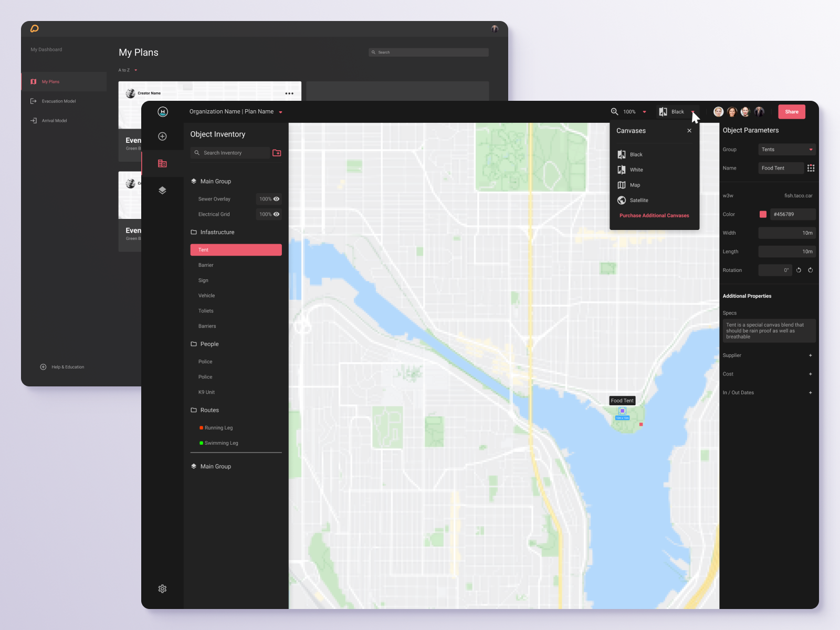Click the grid icon beside Food Tent name
Viewport: 840px width, 630px height.
tap(811, 168)
